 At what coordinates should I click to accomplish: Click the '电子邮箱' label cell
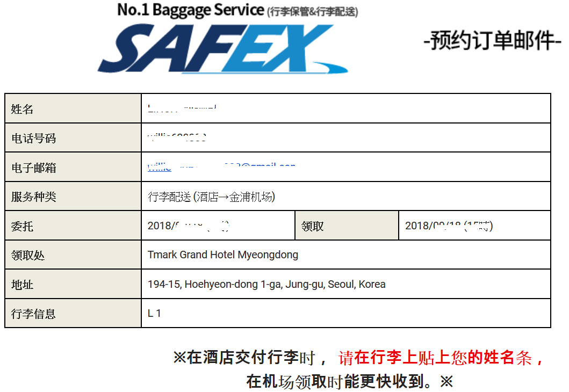coord(73,167)
